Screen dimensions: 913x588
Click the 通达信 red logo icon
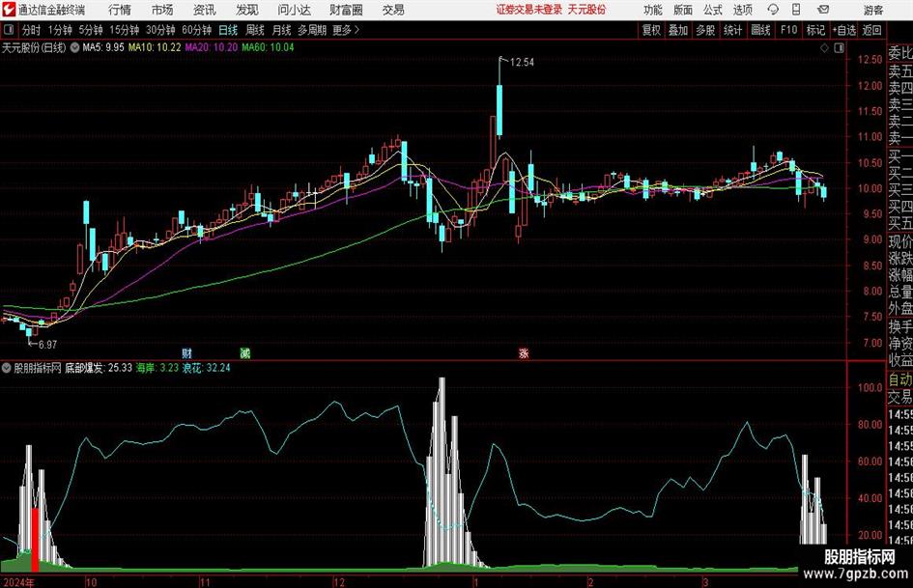click(9, 10)
